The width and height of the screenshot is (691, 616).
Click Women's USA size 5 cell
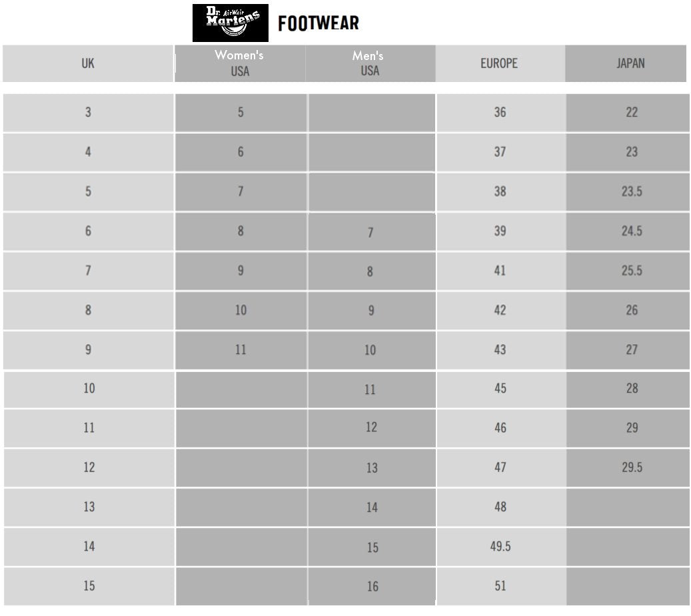pyautogui.click(x=241, y=112)
